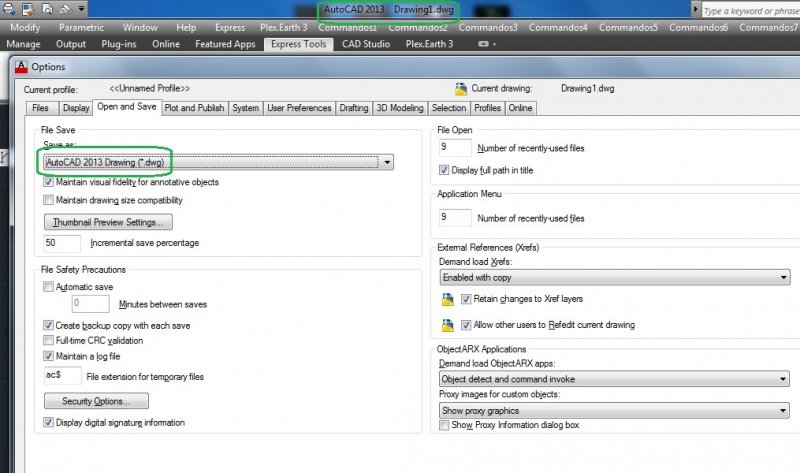Open the Parametric menu
The width and height of the screenshot is (800, 473).
coord(81,28)
